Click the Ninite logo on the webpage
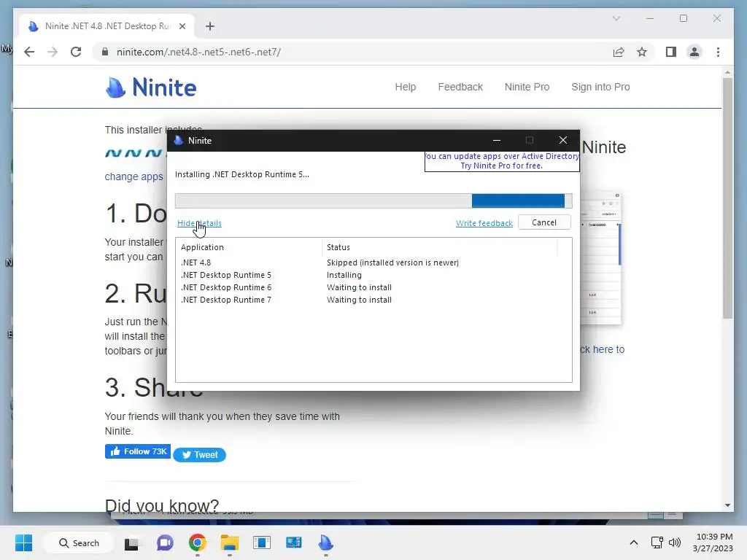Screen dimensions: 747x560 tap(150, 87)
